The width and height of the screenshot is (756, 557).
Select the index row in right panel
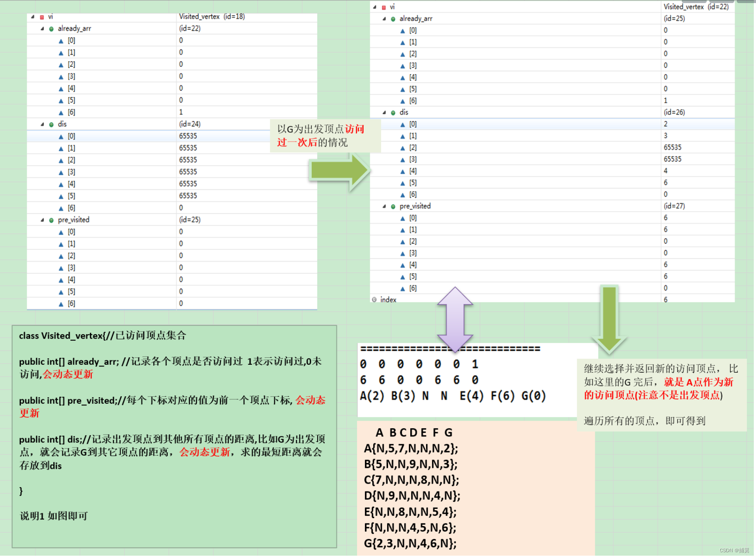[x=552, y=299]
